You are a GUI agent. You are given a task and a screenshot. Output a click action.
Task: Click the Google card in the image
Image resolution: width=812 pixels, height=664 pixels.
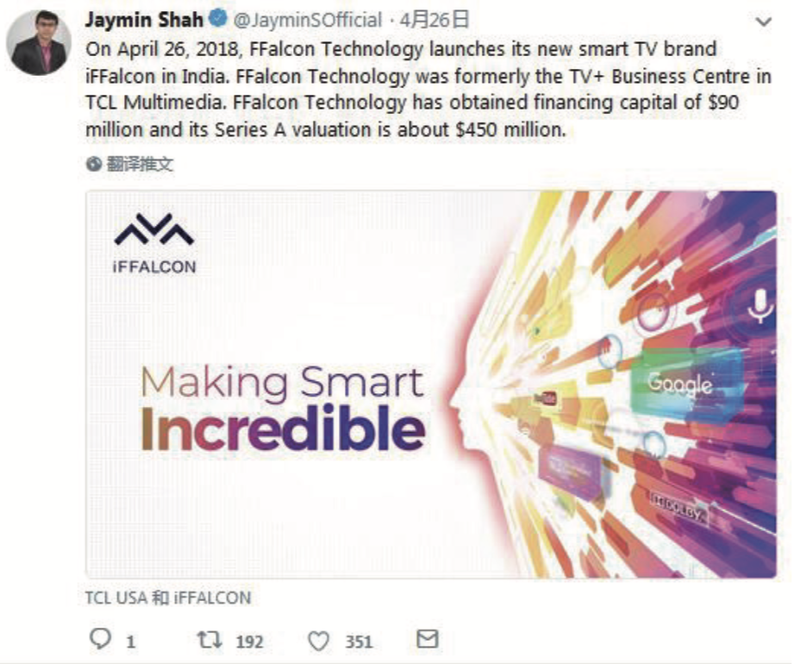[x=680, y=384]
